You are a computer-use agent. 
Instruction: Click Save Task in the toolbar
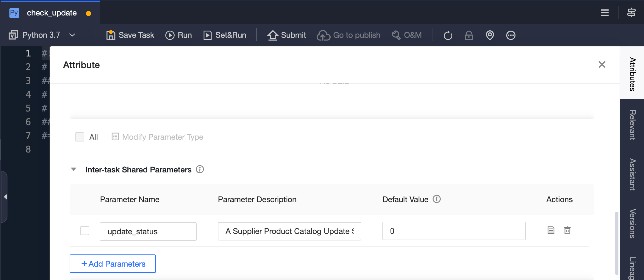(x=130, y=35)
